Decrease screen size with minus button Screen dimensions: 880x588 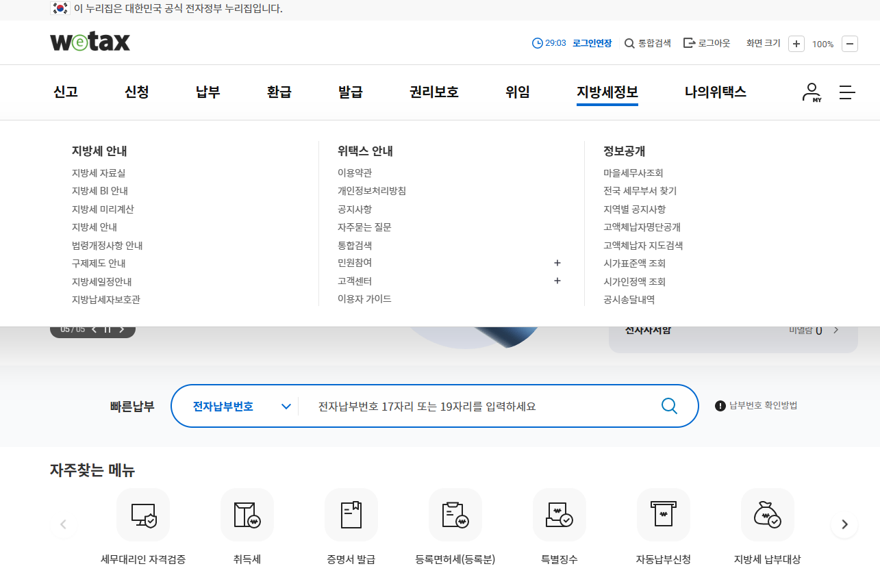point(849,44)
